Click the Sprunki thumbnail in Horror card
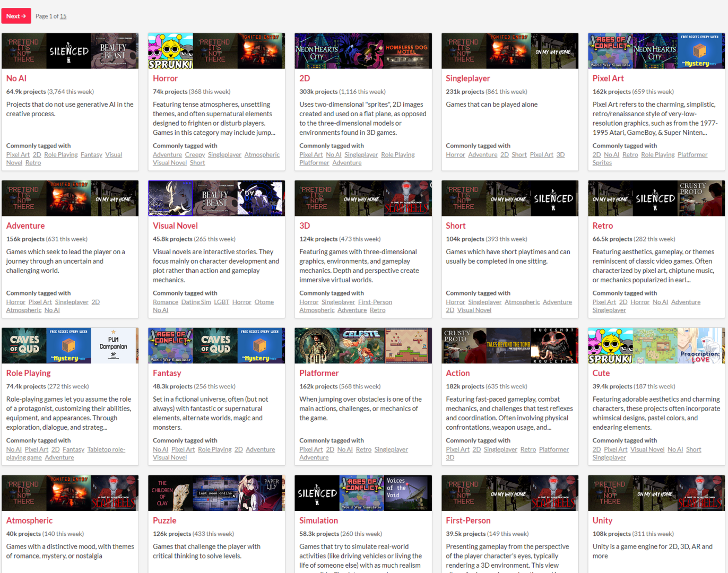 click(170, 51)
